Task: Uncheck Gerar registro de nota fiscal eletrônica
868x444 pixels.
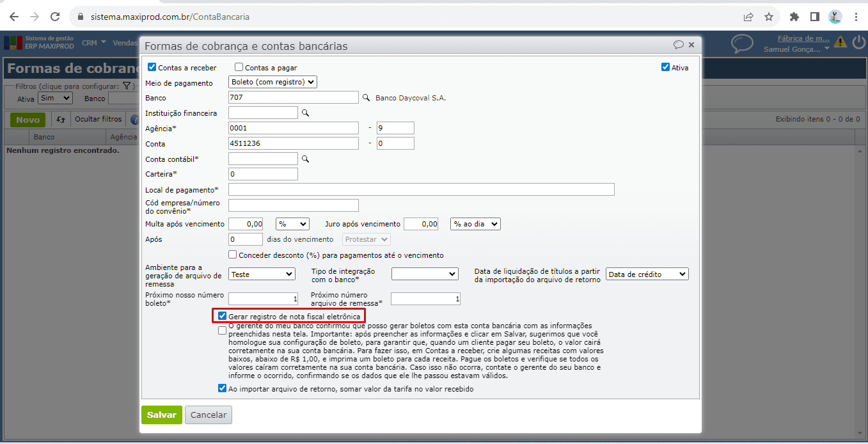Action: [x=222, y=316]
